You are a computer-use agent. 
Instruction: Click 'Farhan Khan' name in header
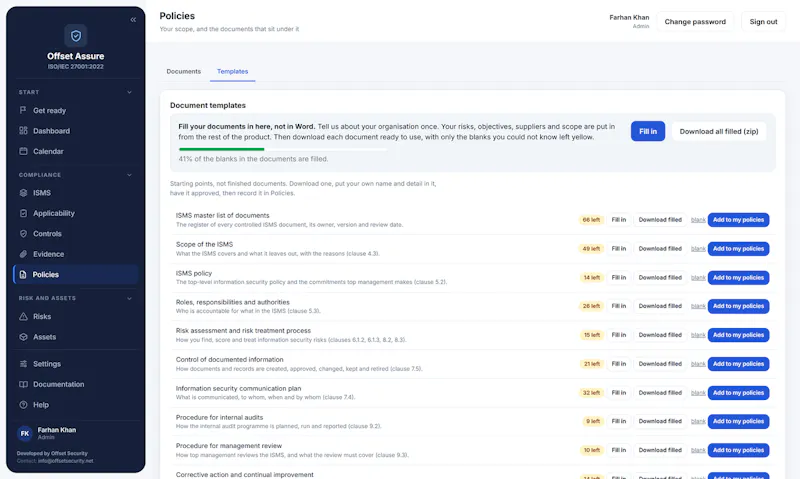point(629,17)
